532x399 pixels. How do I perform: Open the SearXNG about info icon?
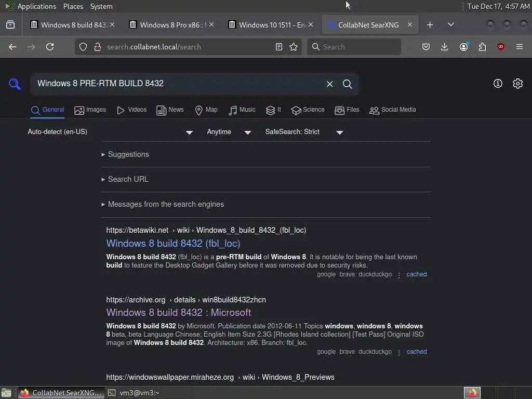pyautogui.click(x=498, y=84)
